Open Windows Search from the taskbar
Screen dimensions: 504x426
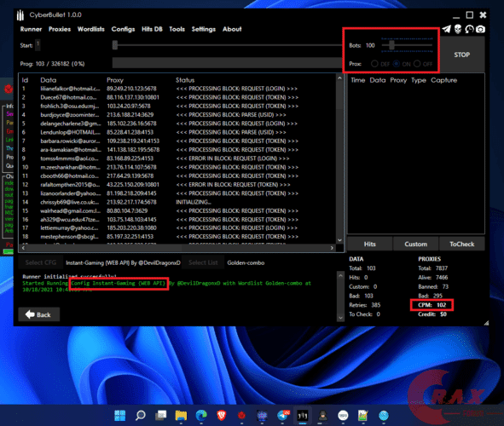141,416
